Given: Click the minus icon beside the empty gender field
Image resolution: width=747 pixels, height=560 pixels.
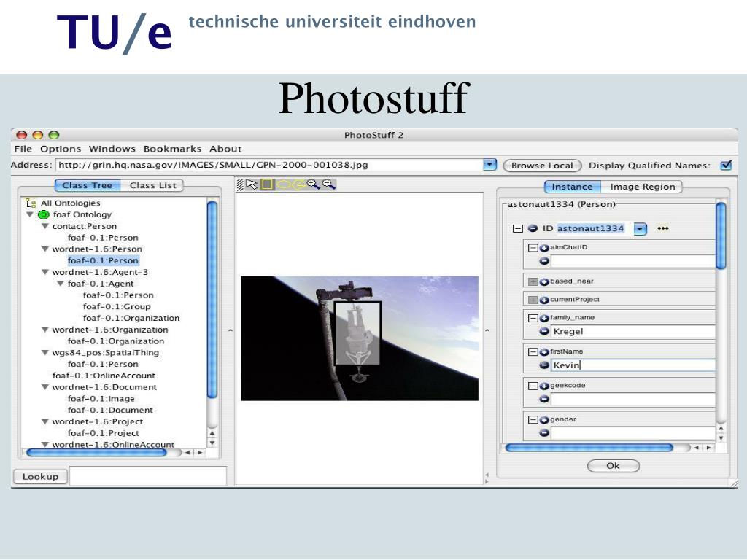Looking at the screenshot, I should pos(544,433).
